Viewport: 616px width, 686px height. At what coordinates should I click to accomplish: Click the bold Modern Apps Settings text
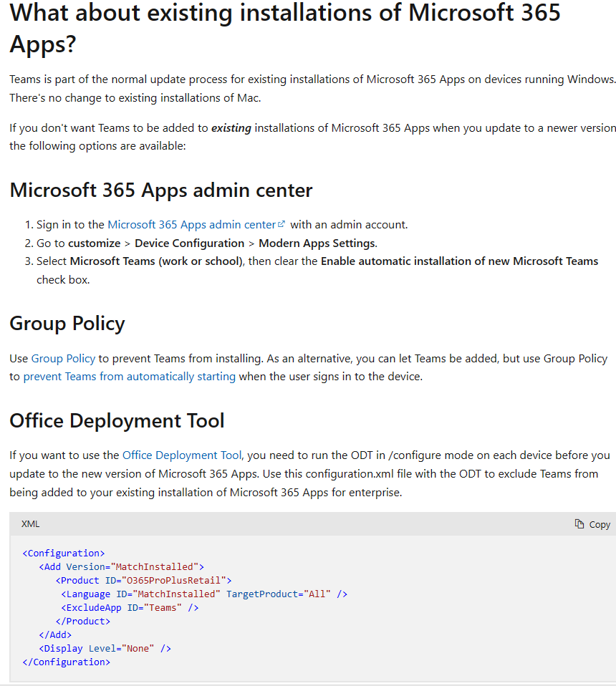(x=317, y=243)
